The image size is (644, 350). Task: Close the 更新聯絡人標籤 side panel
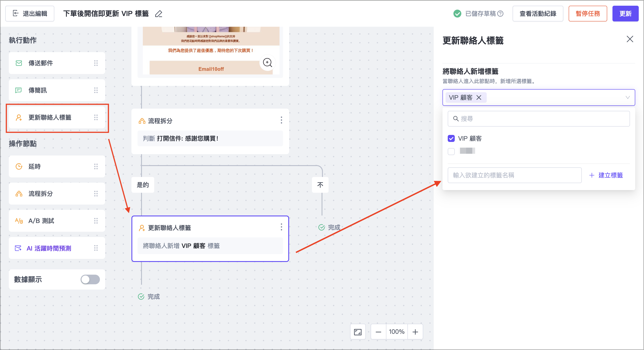[630, 39]
